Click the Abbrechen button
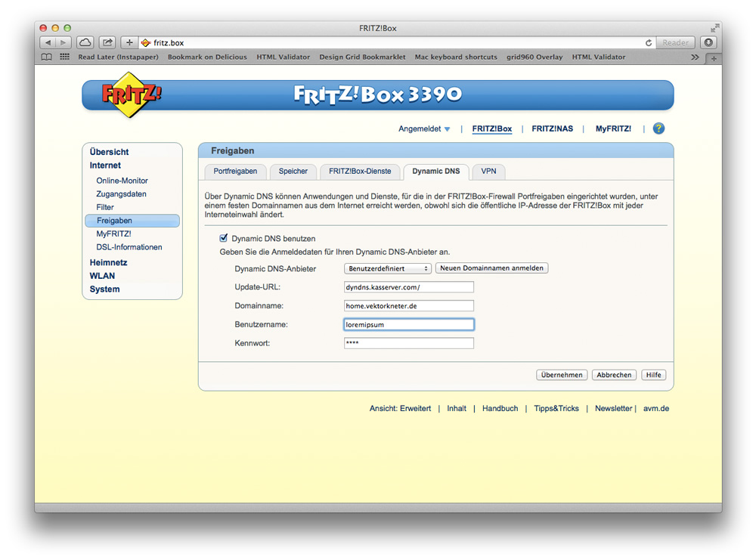The height and width of the screenshot is (560, 756). [614, 375]
